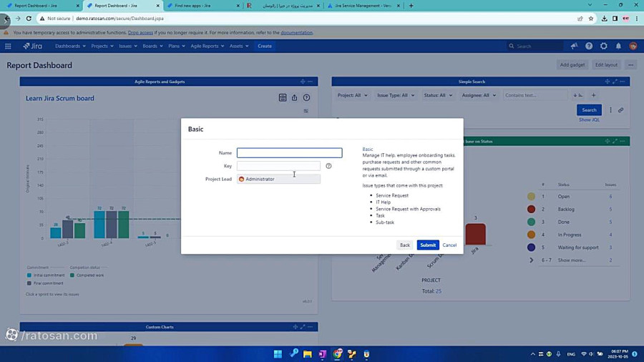Expand the Dashboards menu

(x=70, y=46)
